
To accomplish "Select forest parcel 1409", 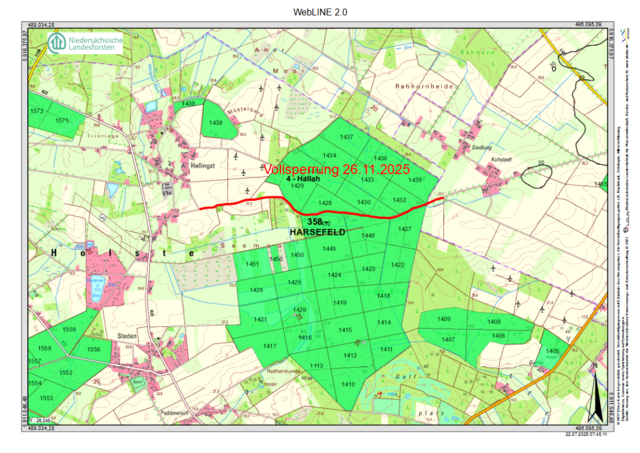I will (444, 319).
